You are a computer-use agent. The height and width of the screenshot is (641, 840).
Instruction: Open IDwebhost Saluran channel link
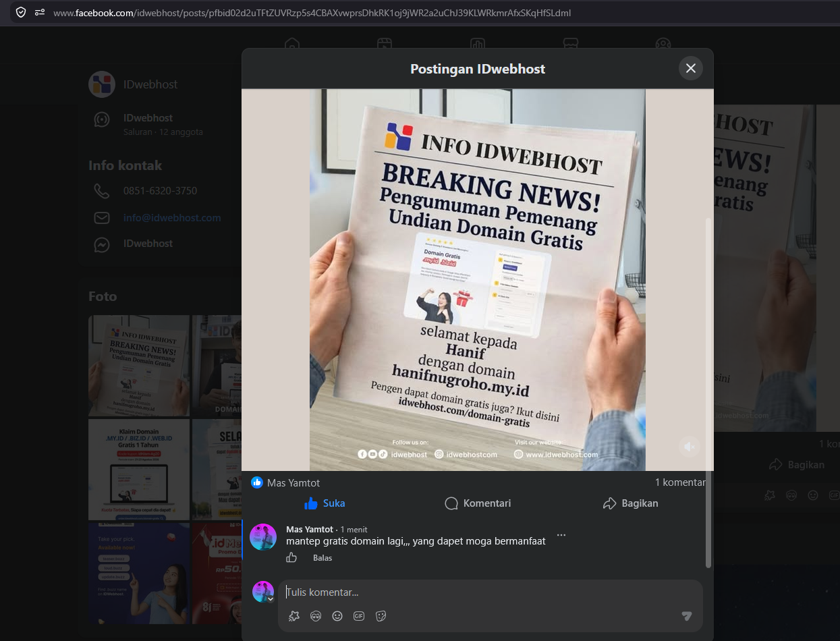[x=148, y=118]
